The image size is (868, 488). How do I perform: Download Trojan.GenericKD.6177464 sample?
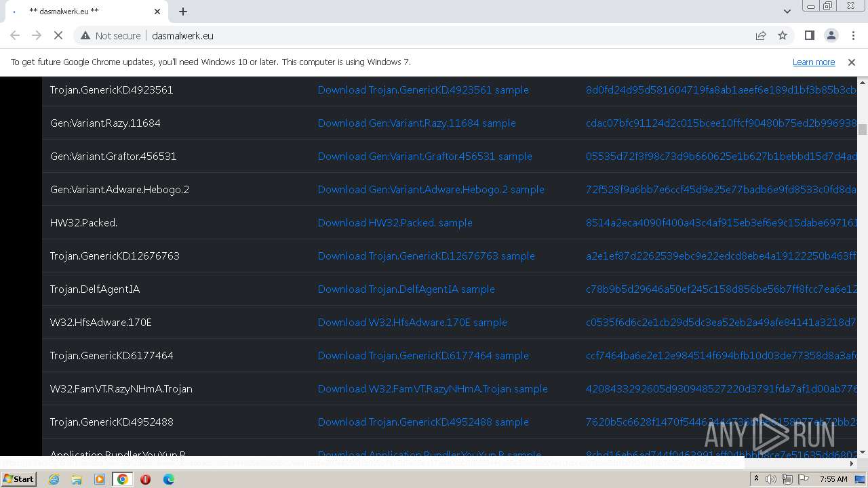pos(423,355)
